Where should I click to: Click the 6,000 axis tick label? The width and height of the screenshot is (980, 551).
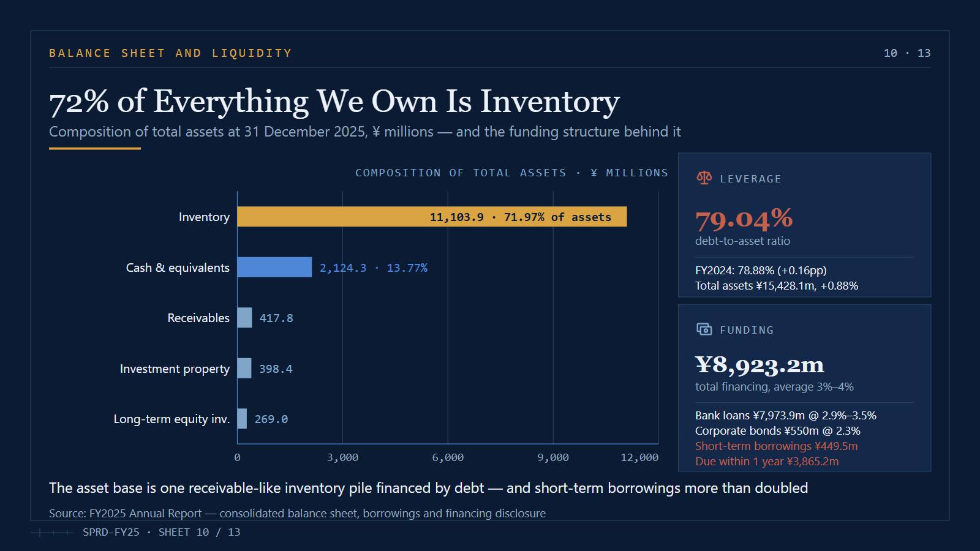click(x=448, y=457)
